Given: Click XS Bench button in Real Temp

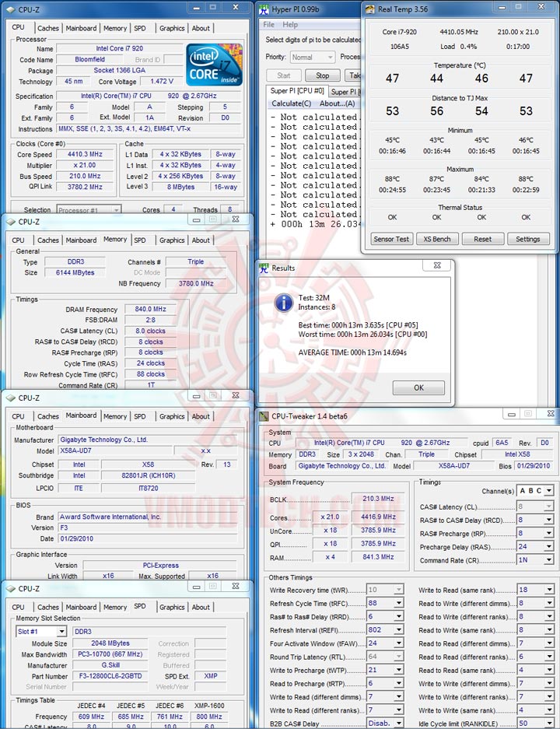Looking at the screenshot, I should coord(437,239).
